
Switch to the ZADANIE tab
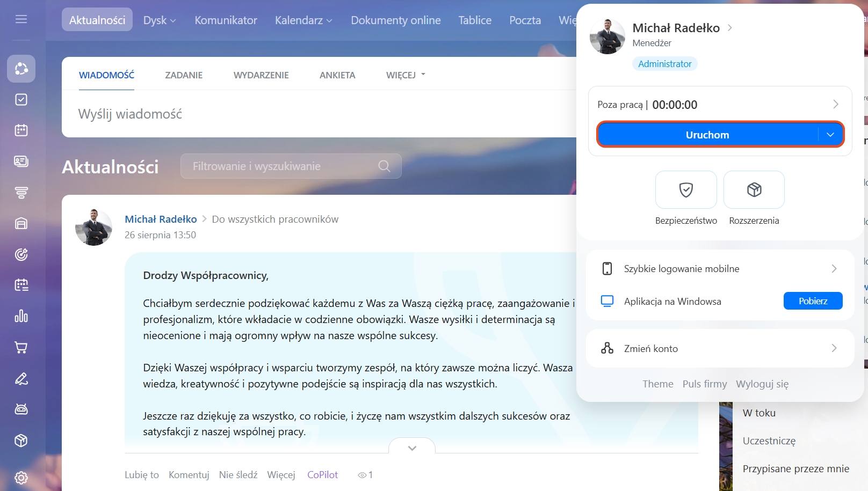(x=184, y=75)
